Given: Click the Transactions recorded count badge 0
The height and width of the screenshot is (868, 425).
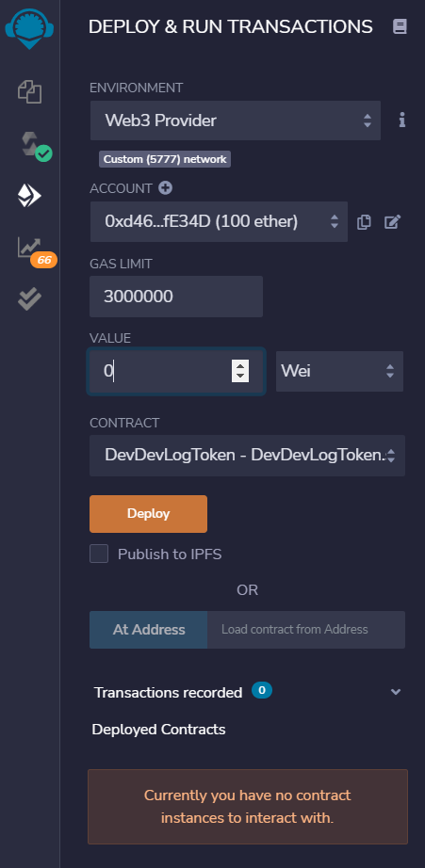Looking at the screenshot, I should click(x=262, y=690).
